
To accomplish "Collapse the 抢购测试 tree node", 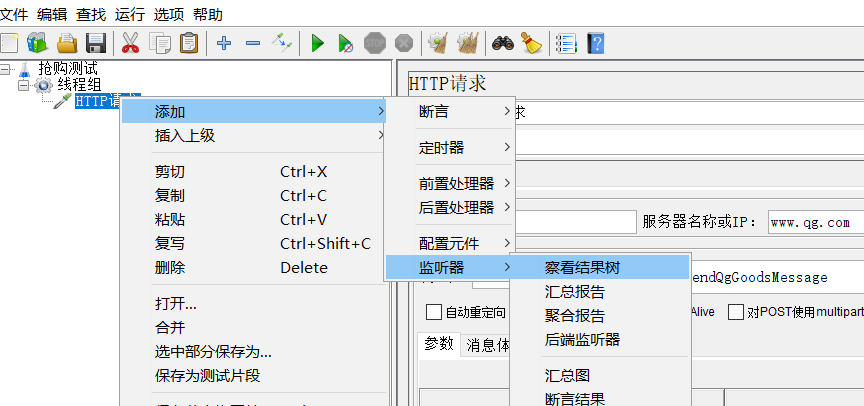I will [x=5, y=69].
